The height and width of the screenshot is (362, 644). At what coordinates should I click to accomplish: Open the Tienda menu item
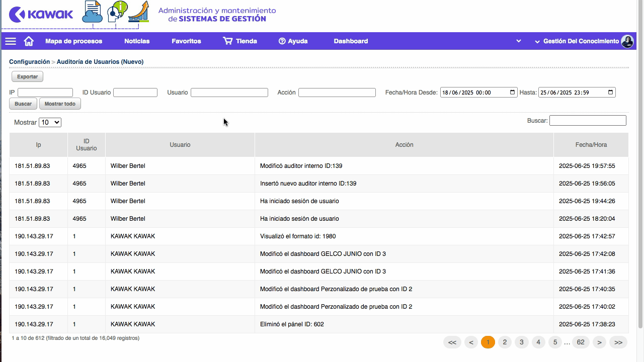coord(247,41)
